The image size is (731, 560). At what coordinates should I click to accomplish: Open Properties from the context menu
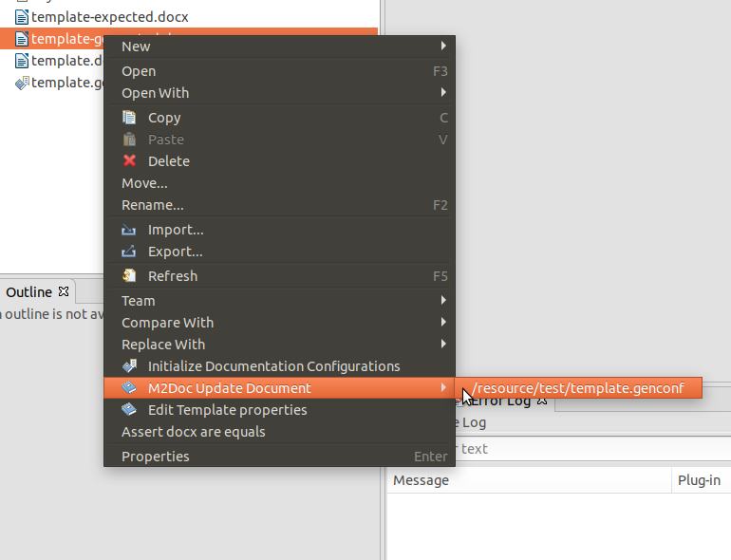(x=156, y=457)
